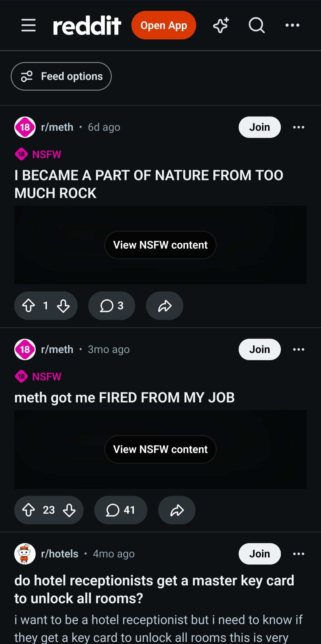Open the search magnifier icon

pos(257,25)
